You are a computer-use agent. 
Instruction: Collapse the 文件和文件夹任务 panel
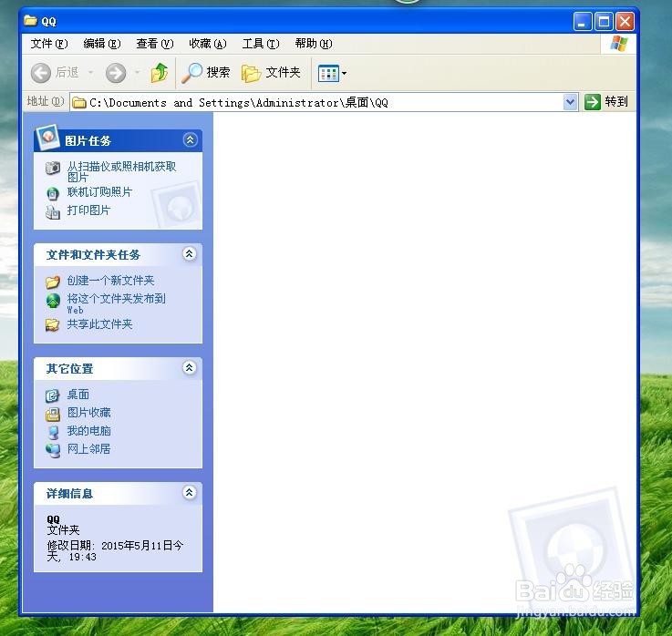pyautogui.click(x=190, y=254)
